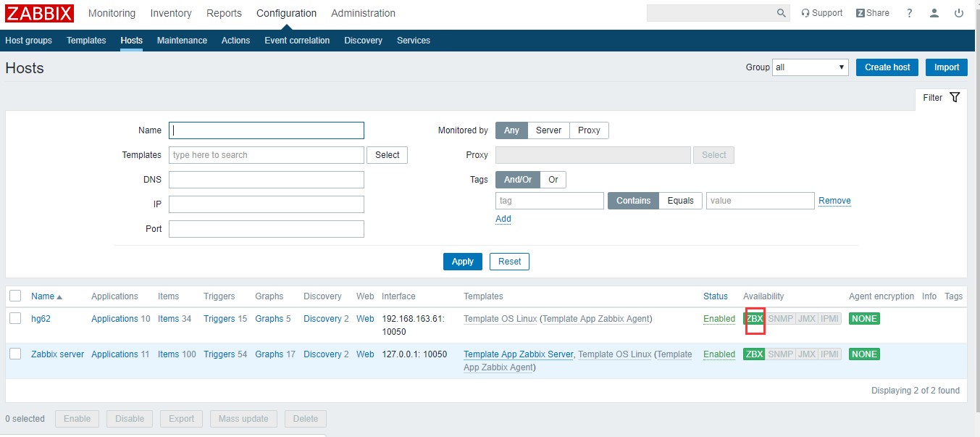Click Enabled status of hg62
The height and width of the screenshot is (437, 980).
coord(719,319)
